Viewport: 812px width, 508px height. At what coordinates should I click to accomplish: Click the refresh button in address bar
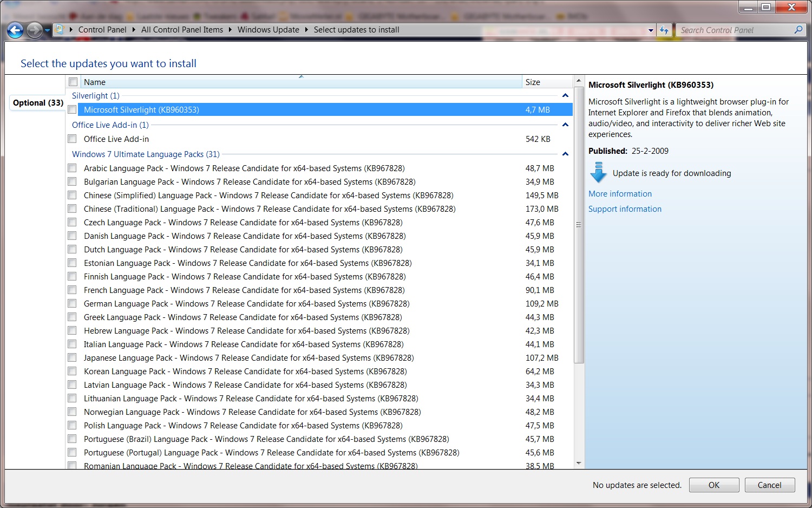pyautogui.click(x=664, y=30)
